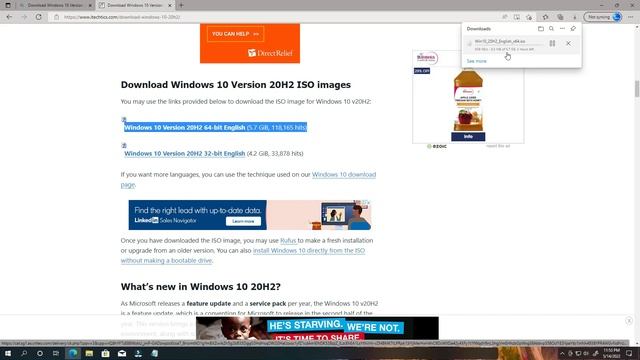The height and width of the screenshot is (360, 640).
Task: Go back to the previous page
Action: click(x=9, y=17)
